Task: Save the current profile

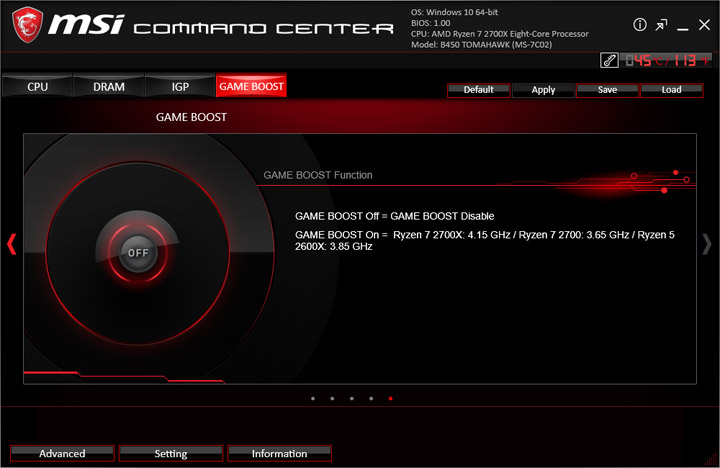Action: 608,90
